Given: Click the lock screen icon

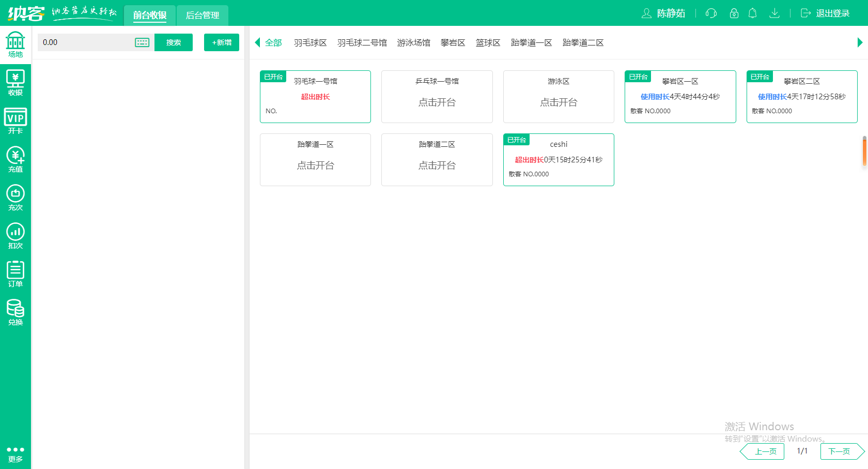Looking at the screenshot, I should click(x=734, y=13).
